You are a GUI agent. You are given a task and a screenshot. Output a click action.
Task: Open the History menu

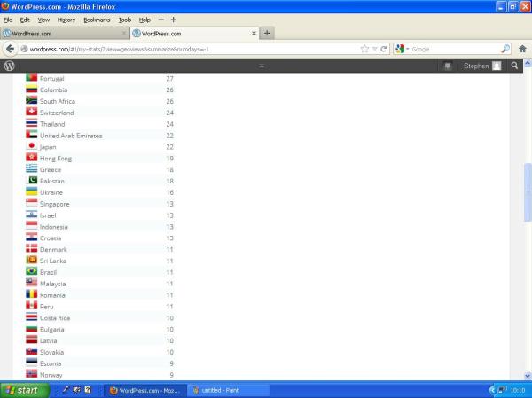66,20
